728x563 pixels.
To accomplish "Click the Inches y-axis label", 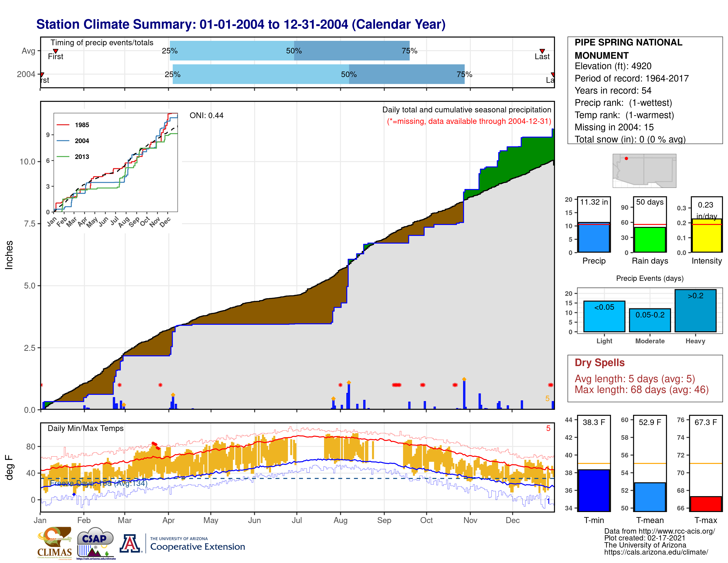I will click(9, 255).
